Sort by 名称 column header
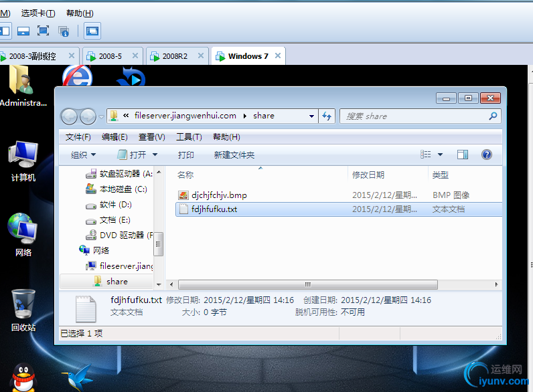 click(x=185, y=175)
